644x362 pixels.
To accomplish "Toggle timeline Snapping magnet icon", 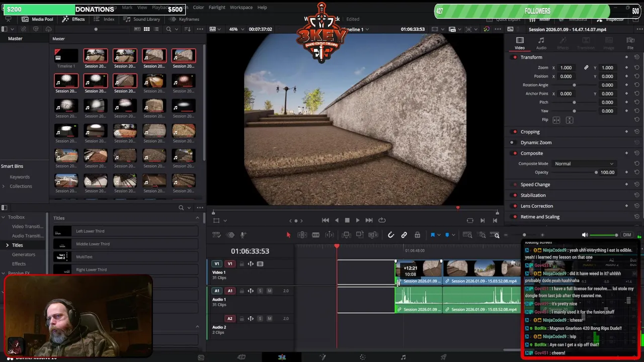I will coord(390,235).
